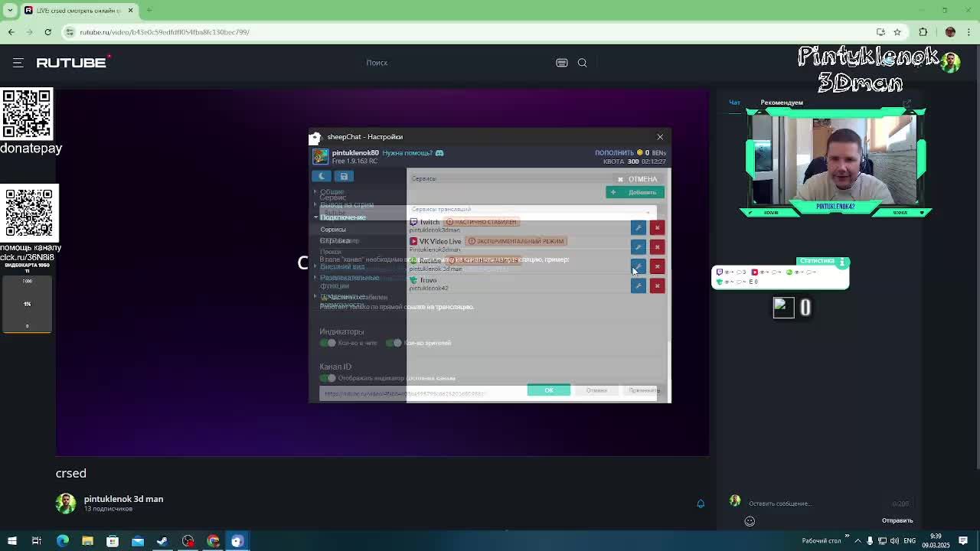Click the green Добавить service button
This screenshot has height=551, width=980.
coord(635,192)
